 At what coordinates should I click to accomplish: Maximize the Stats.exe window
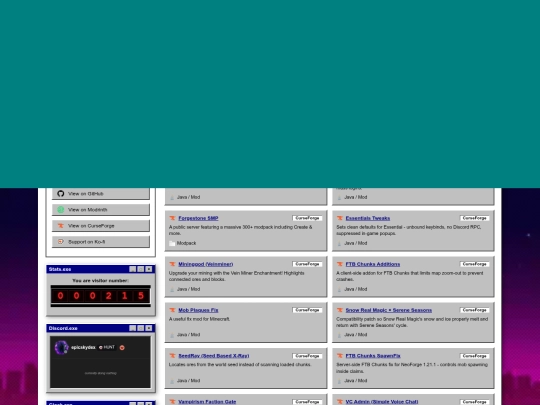coord(141,269)
